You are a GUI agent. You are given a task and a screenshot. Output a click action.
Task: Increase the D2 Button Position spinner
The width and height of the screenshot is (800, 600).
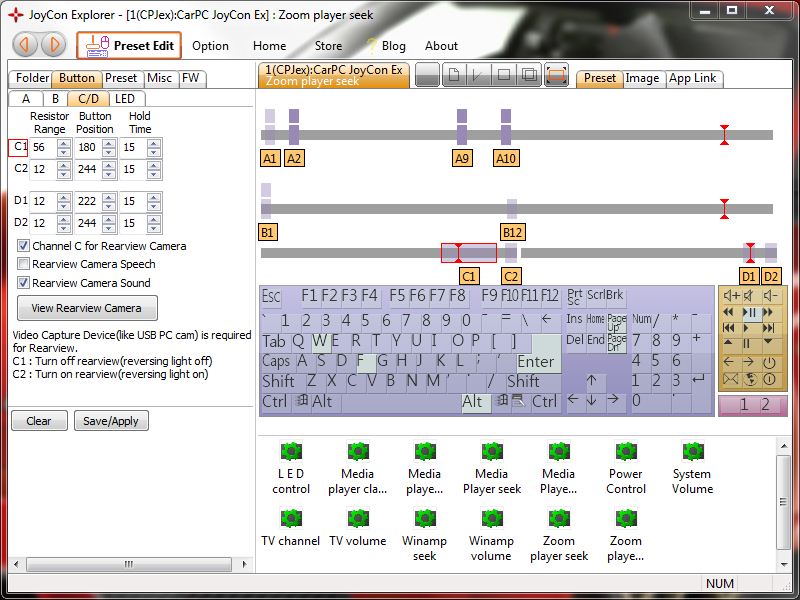click(x=109, y=219)
